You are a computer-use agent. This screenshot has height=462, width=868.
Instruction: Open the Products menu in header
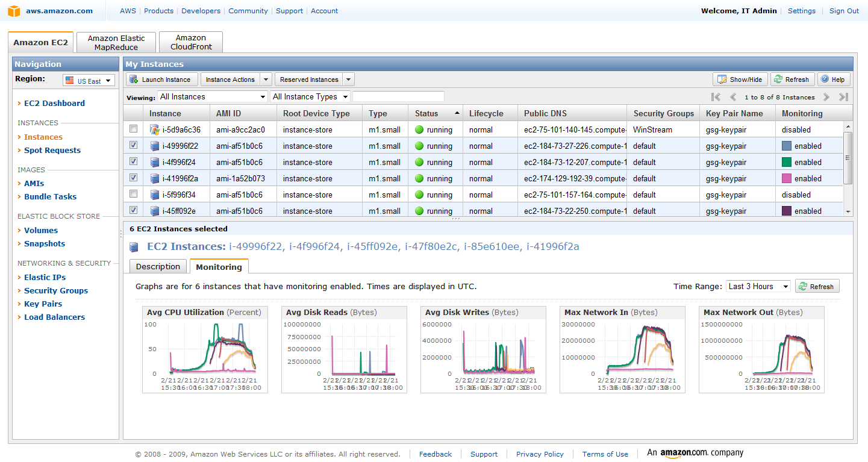pos(159,11)
